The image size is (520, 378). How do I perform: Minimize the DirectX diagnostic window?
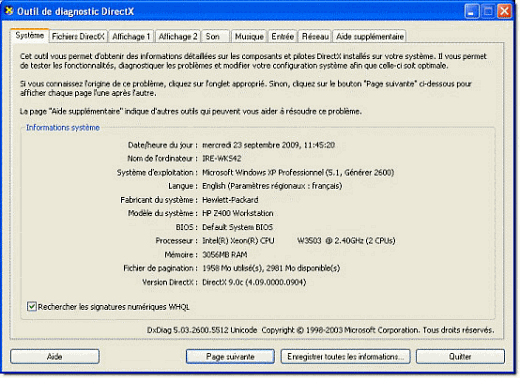(x=471, y=12)
